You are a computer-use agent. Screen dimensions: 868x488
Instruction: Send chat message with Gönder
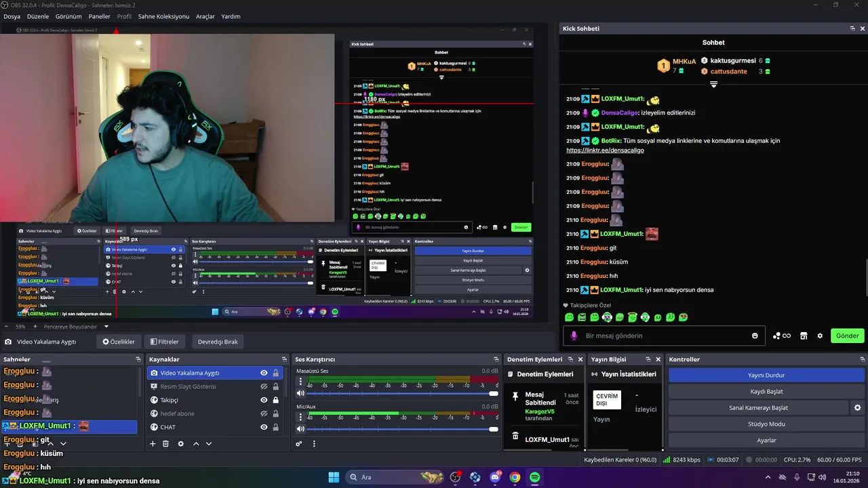click(x=847, y=335)
